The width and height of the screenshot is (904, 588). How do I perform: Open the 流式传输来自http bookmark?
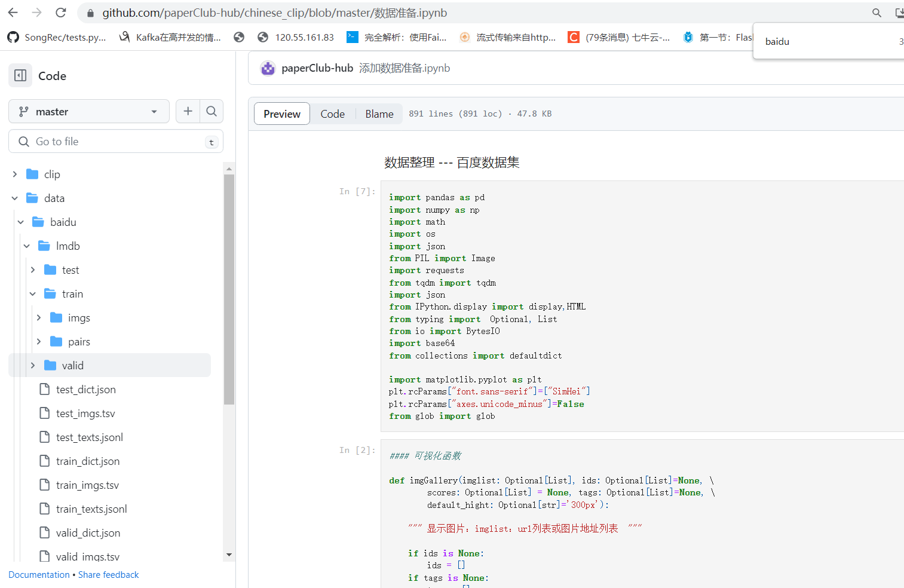click(x=508, y=37)
